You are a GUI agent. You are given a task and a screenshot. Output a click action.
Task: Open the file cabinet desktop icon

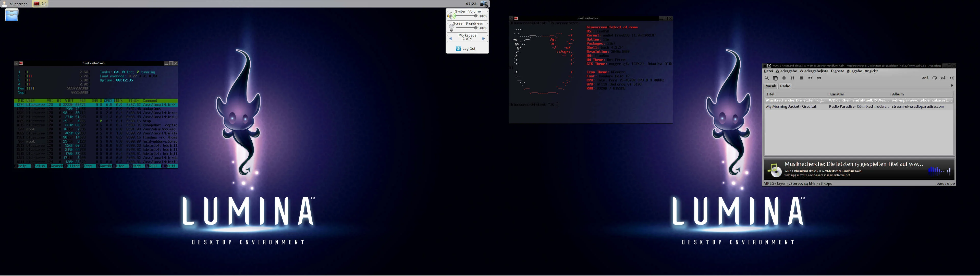[x=12, y=15]
